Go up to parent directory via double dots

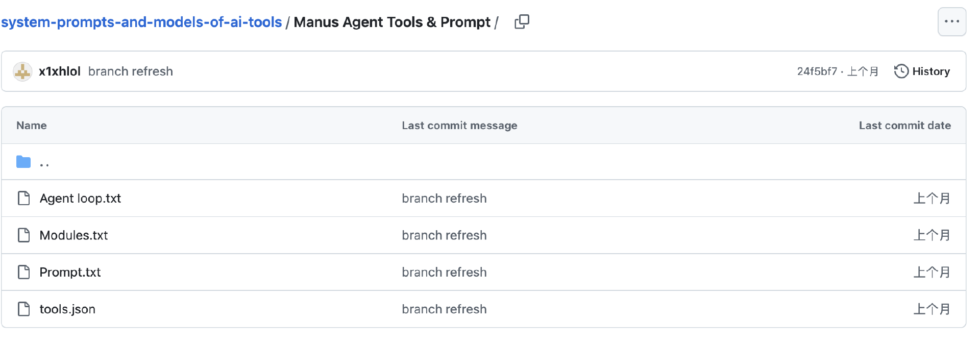click(x=44, y=163)
